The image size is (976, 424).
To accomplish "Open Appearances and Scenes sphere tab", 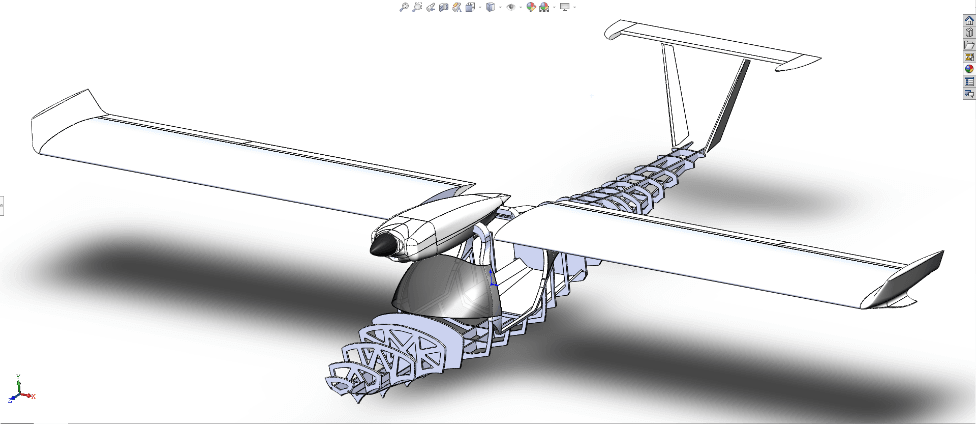I will (969, 69).
